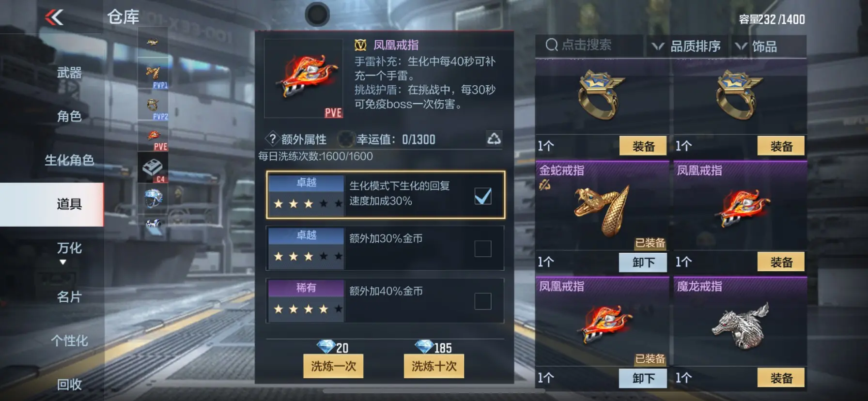Check the extra 30% gold attribute
Image resolution: width=868 pixels, height=401 pixels.
483,248
